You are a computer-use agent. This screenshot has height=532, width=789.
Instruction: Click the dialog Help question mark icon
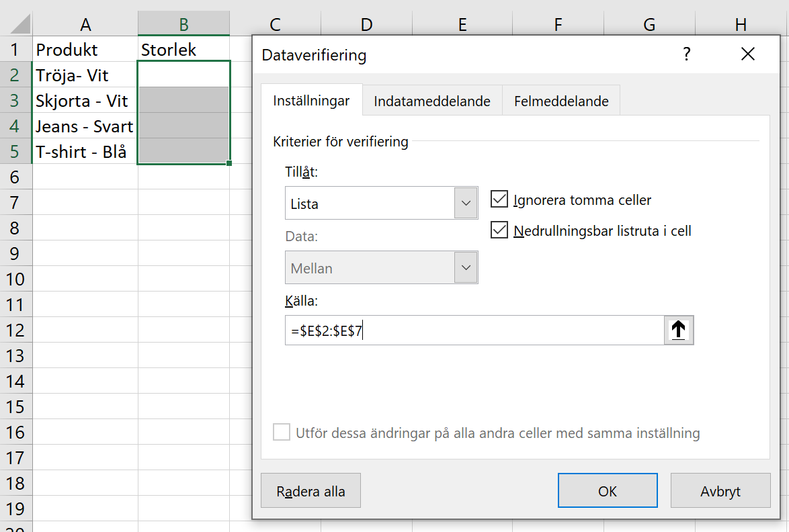coord(686,54)
